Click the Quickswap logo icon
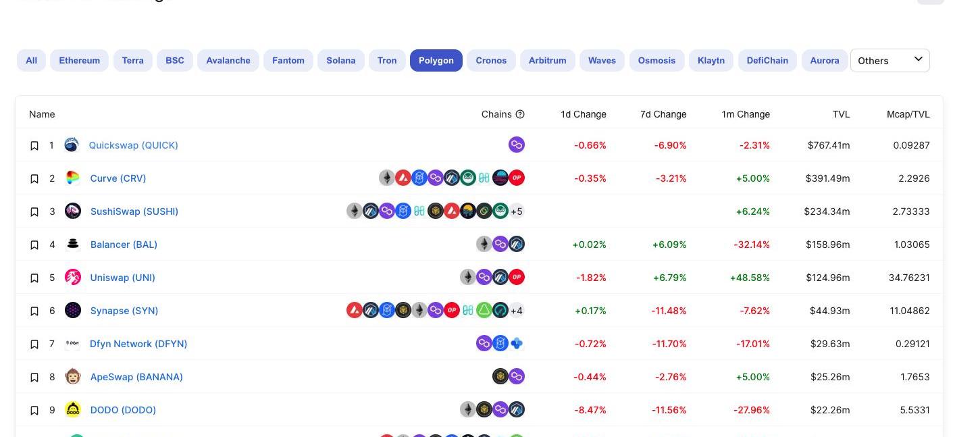This screenshot has height=437, width=980. 72,145
